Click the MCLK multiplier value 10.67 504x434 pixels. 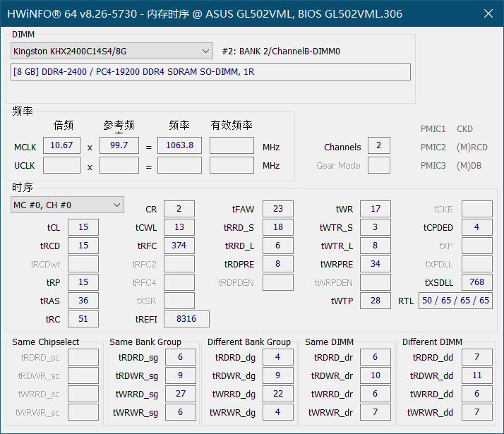(x=61, y=145)
